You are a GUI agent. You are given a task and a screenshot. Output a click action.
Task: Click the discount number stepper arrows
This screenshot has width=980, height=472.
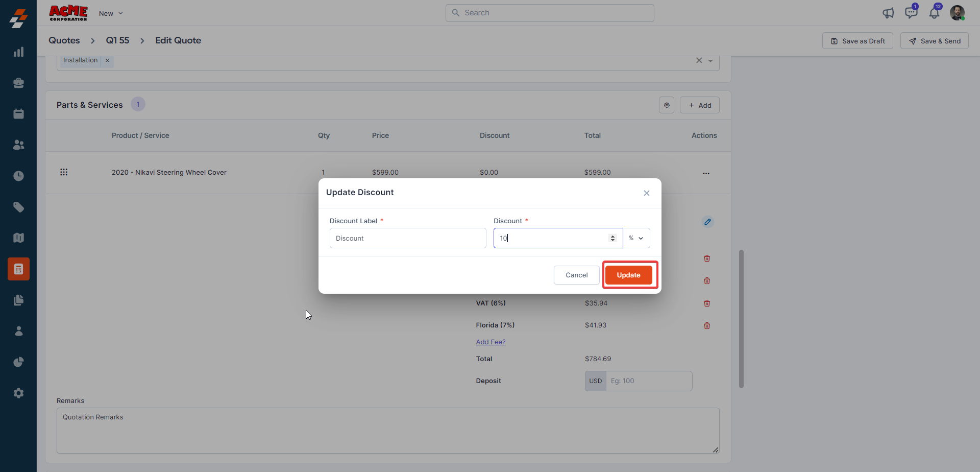[612, 238]
